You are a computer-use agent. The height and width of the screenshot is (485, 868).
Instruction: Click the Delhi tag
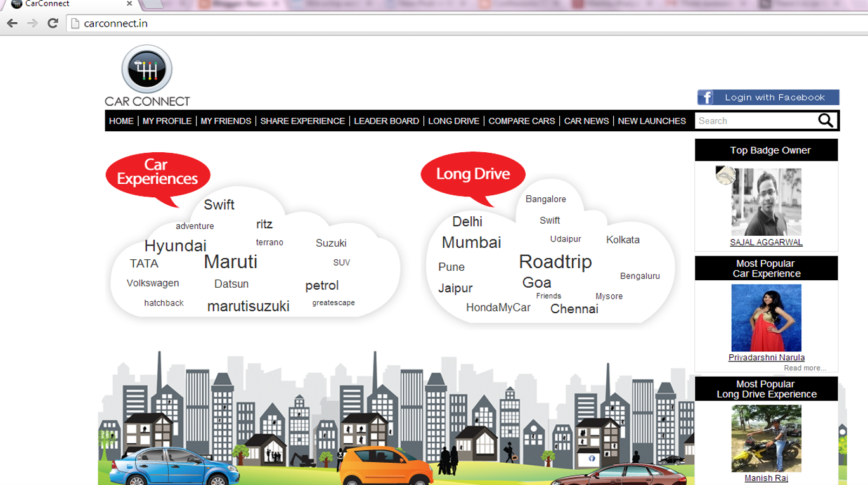(x=467, y=222)
